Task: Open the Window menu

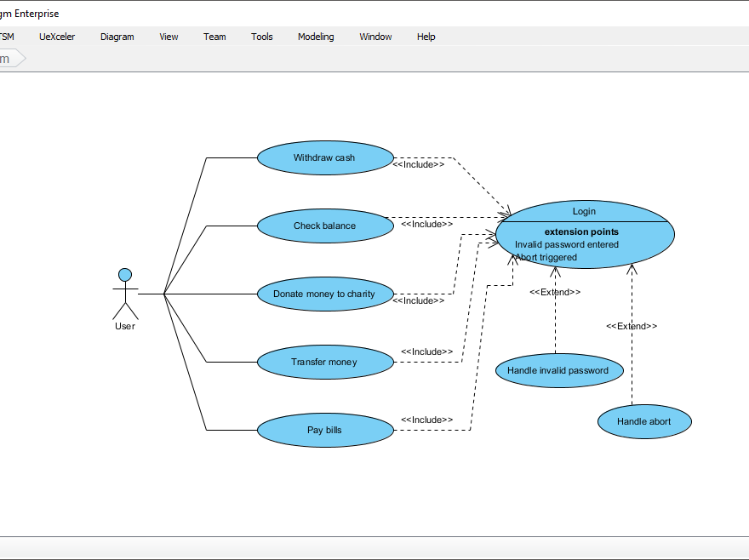Action: point(375,37)
